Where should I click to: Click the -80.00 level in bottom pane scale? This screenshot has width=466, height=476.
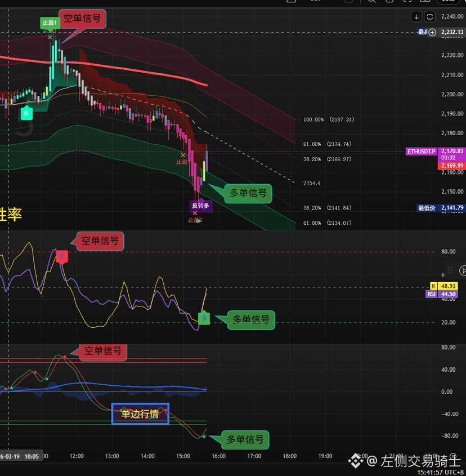point(449,436)
